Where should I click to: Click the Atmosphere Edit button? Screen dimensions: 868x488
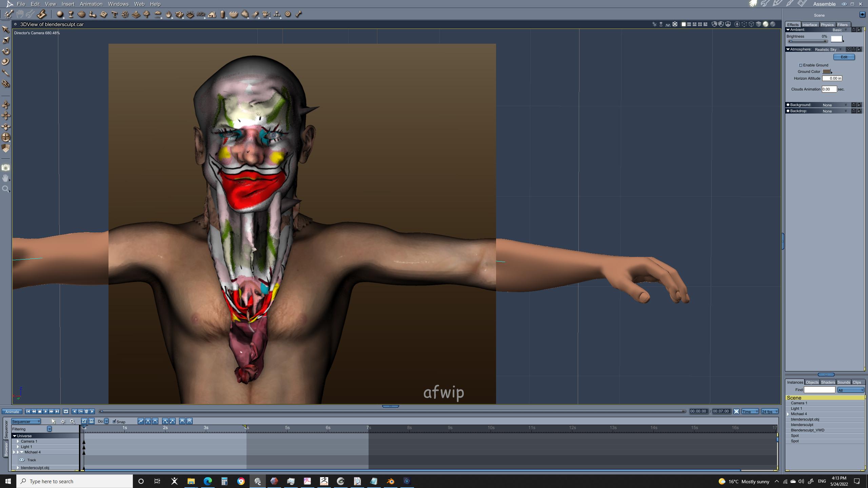[x=844, y=57]
